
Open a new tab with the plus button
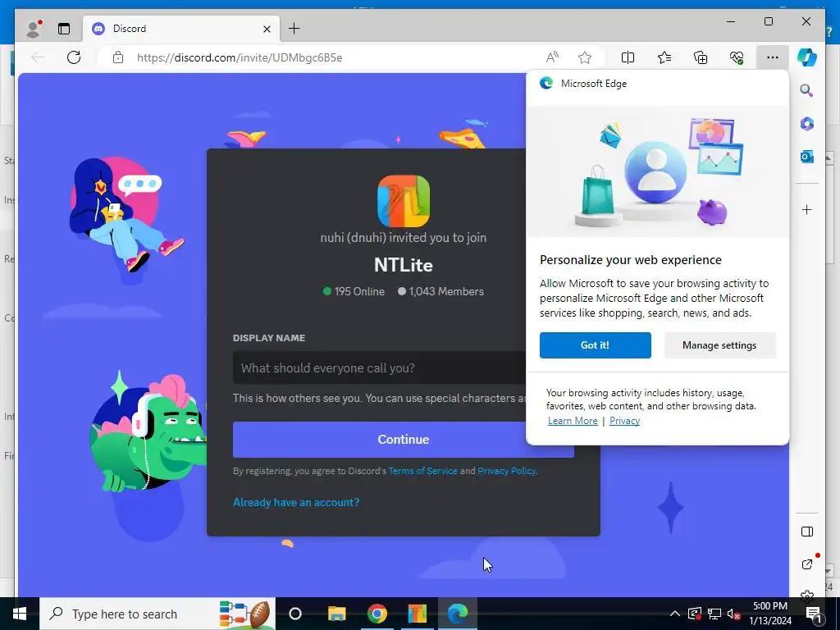point(294,29)
